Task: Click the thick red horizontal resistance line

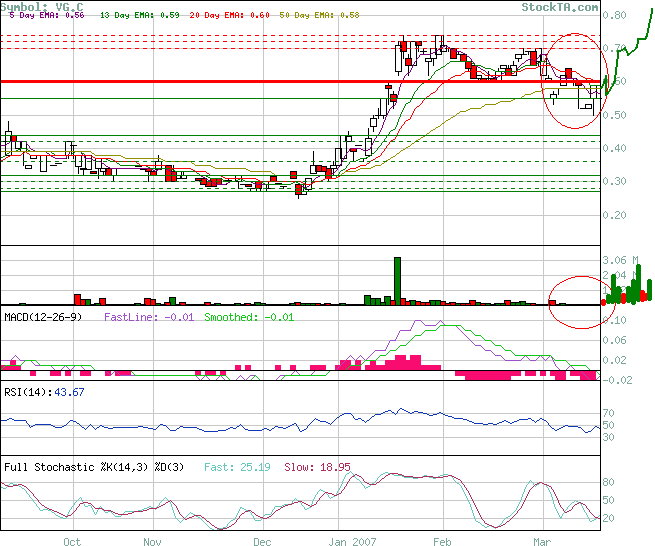Action: click(300, 81)
